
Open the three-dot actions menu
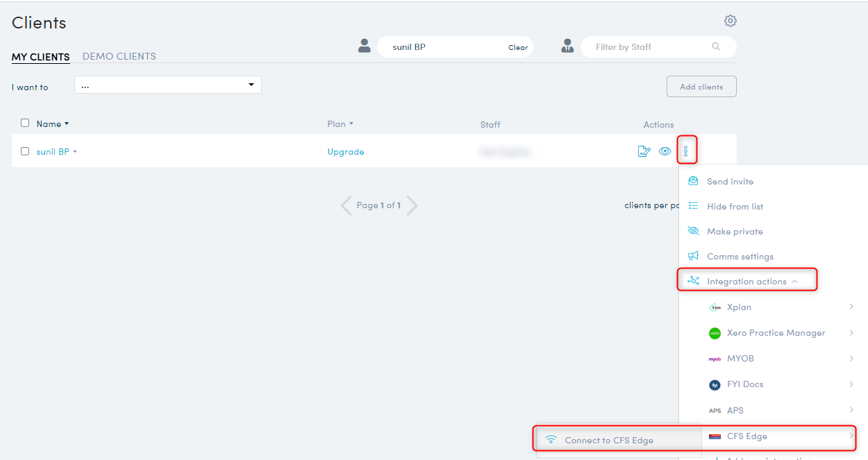686,151
